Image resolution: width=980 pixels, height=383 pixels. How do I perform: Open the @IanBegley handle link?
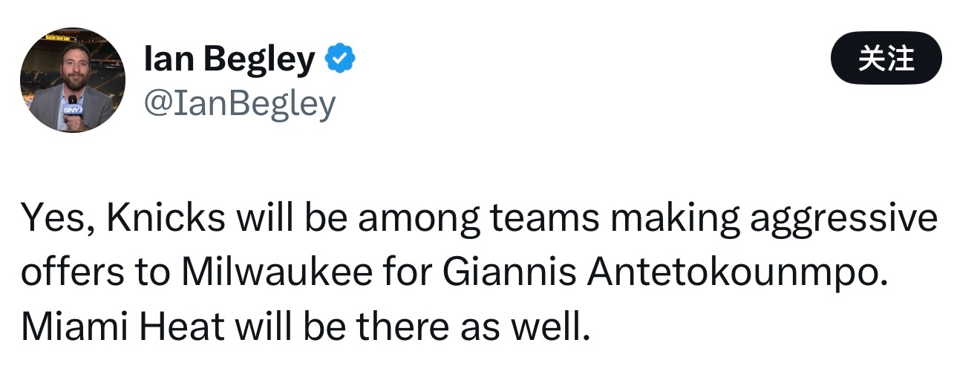pos(239,105)
